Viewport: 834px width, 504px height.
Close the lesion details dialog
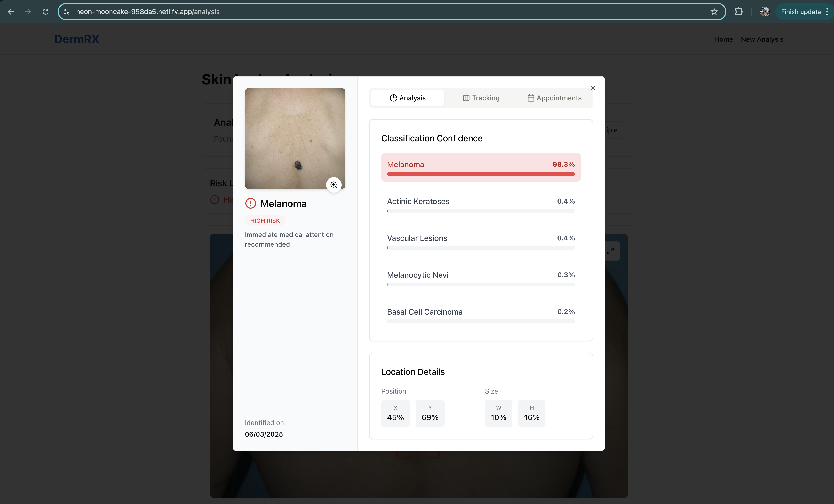pos(593,88)
